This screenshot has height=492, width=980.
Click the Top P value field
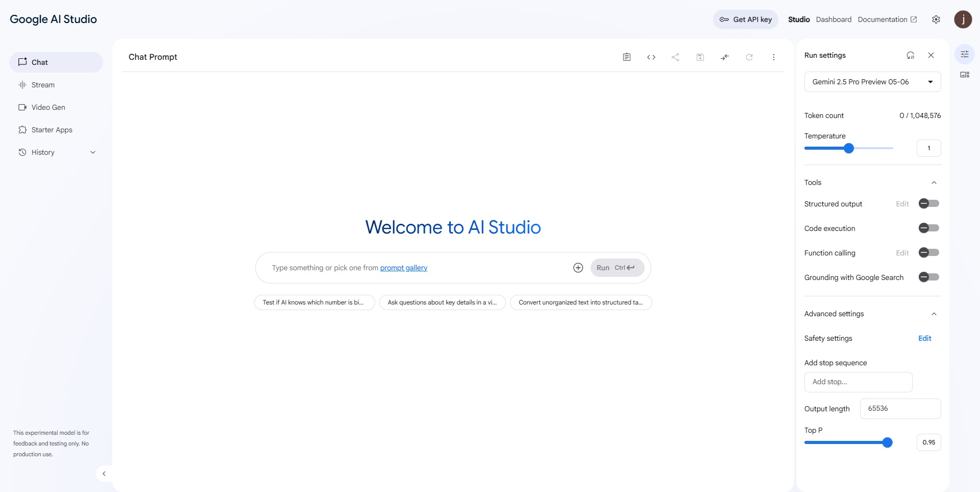(928, 442)
